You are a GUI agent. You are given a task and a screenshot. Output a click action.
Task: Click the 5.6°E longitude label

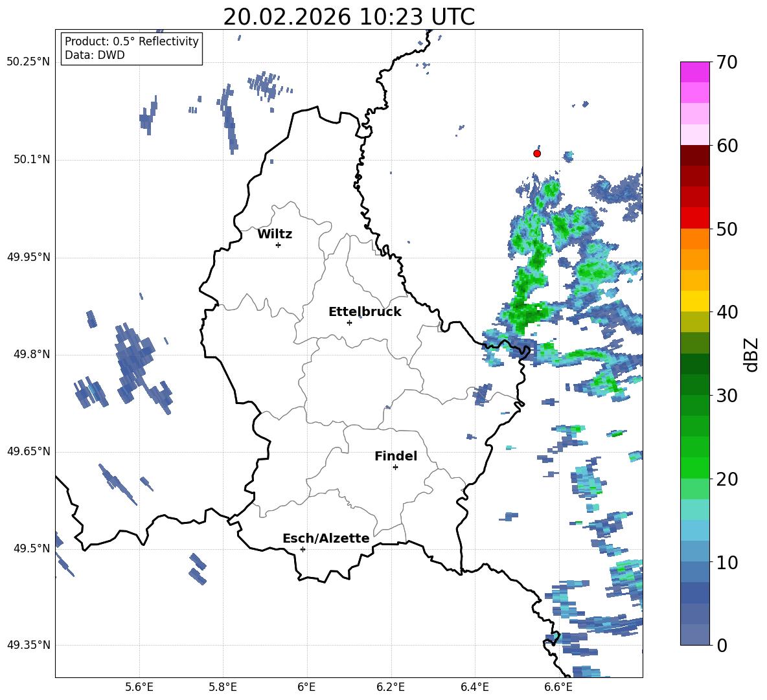click(x=139, y=687)
